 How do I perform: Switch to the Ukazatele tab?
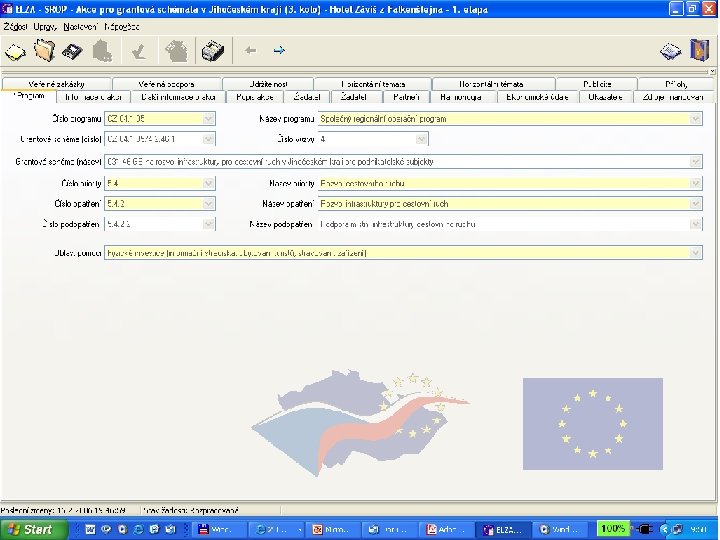pos(605,97)
